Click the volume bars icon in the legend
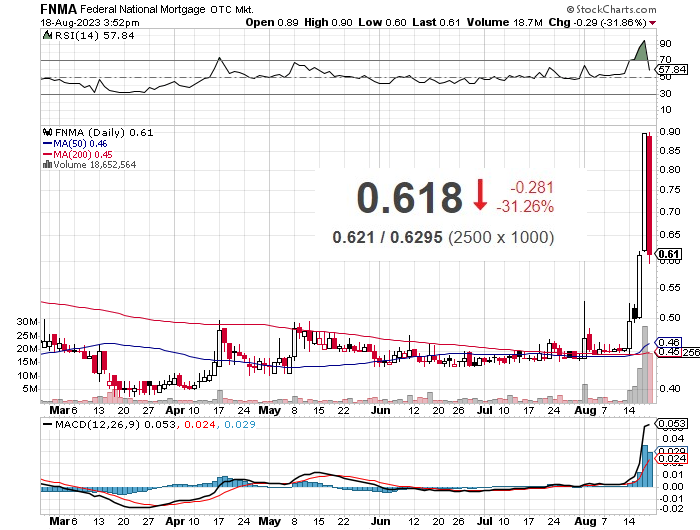 [47, 165]
